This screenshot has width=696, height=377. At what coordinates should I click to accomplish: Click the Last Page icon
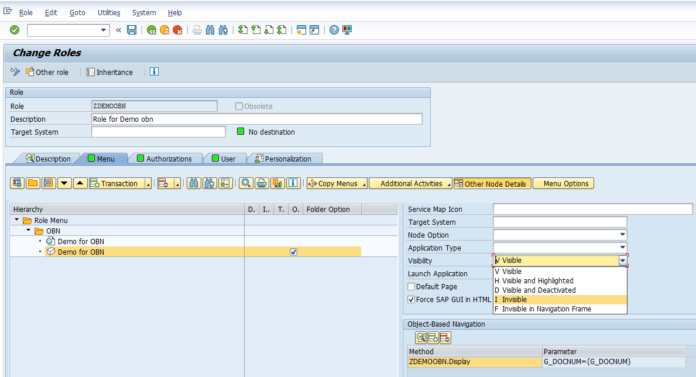click(282, 30)
